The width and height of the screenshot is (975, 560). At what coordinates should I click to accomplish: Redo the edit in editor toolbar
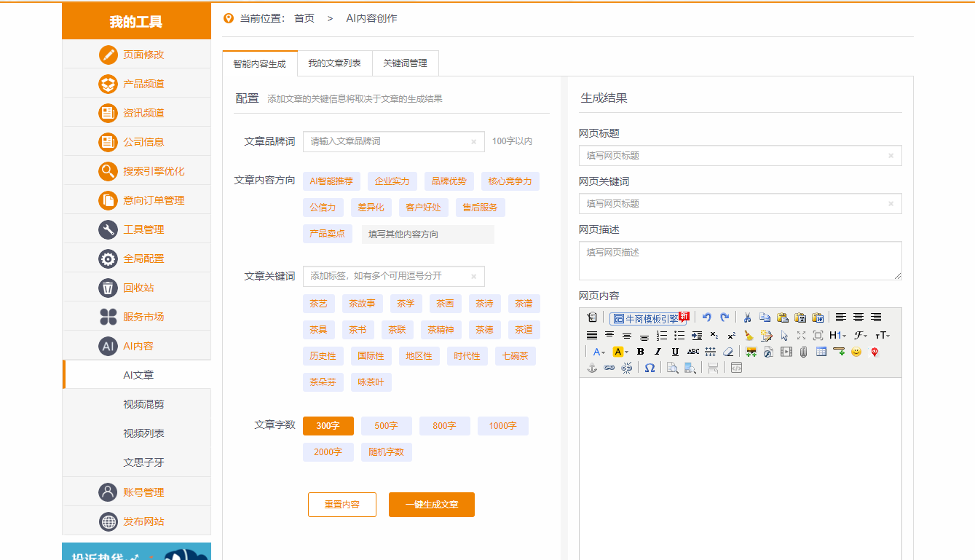[725, 318]
